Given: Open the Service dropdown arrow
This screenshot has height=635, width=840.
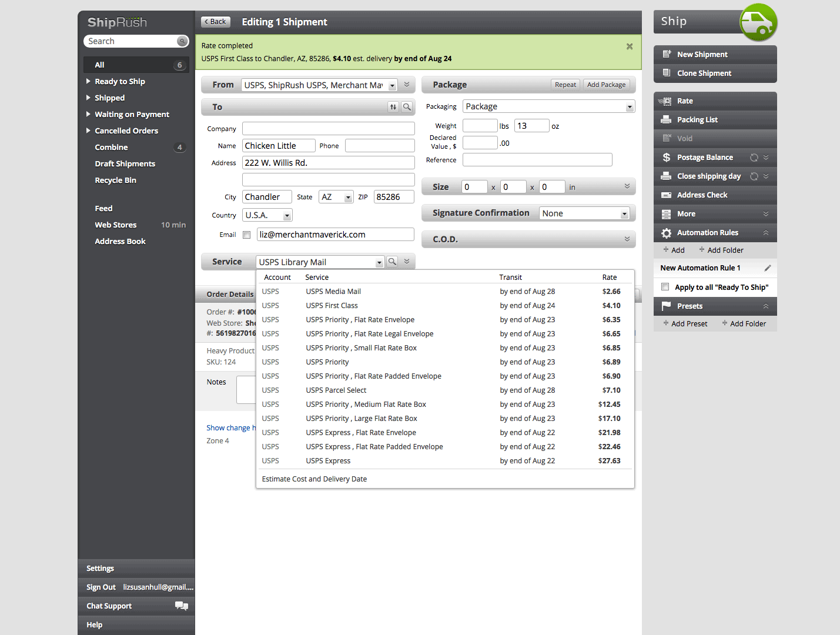Looking at the screenshot, I should pyautogui.click(x=379, y=262).
